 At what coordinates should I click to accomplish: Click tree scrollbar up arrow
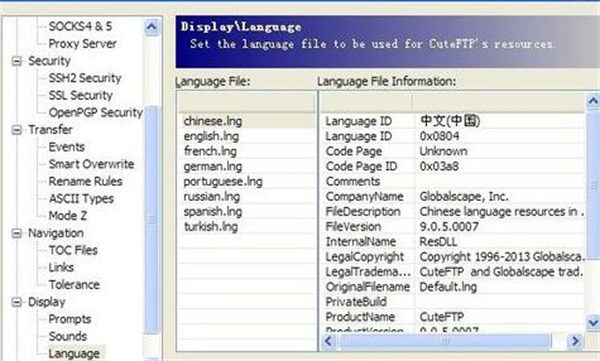152,27
